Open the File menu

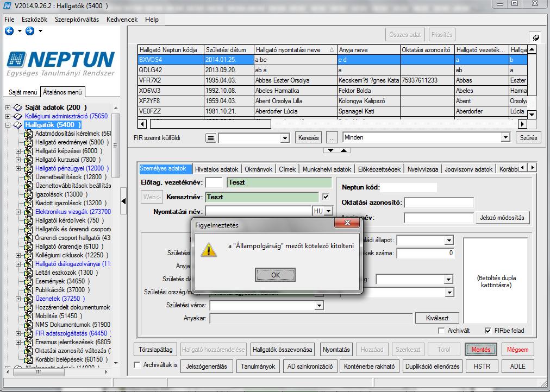click(x=9, y=20)
